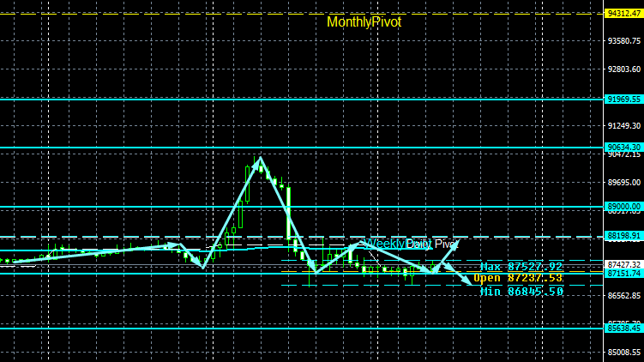
Task: Click the 89695.00 price scale value
Action: click(624, 183)
